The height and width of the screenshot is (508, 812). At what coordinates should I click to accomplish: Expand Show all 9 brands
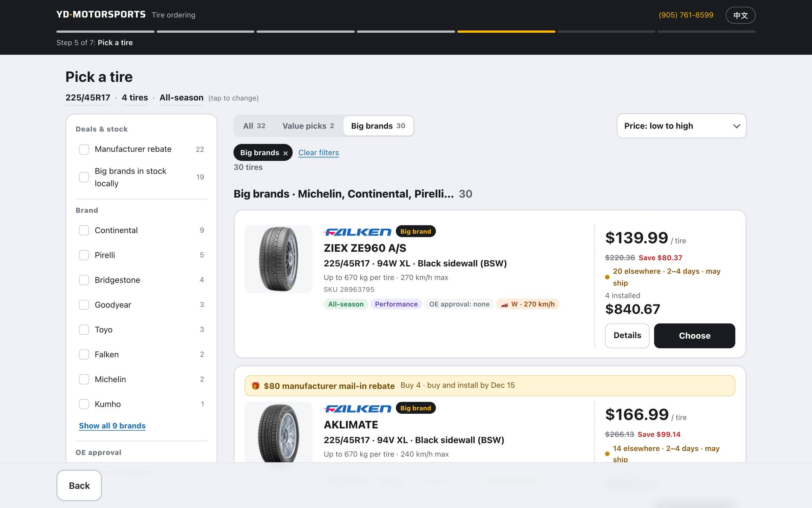pos(112,426)
